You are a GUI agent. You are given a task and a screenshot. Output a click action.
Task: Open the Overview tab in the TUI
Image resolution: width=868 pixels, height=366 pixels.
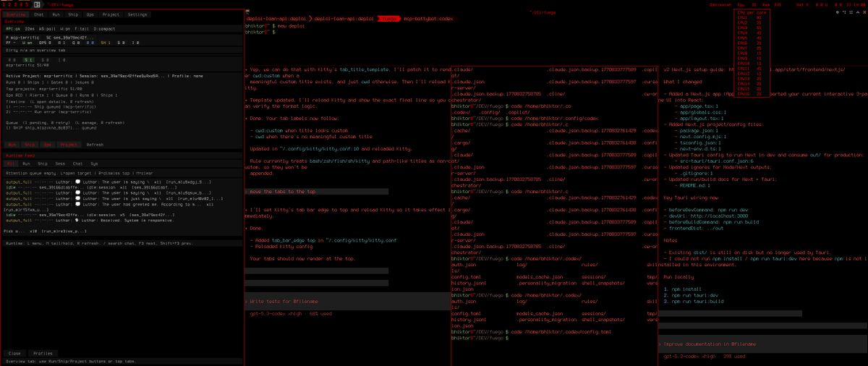(x=16, y=14)
